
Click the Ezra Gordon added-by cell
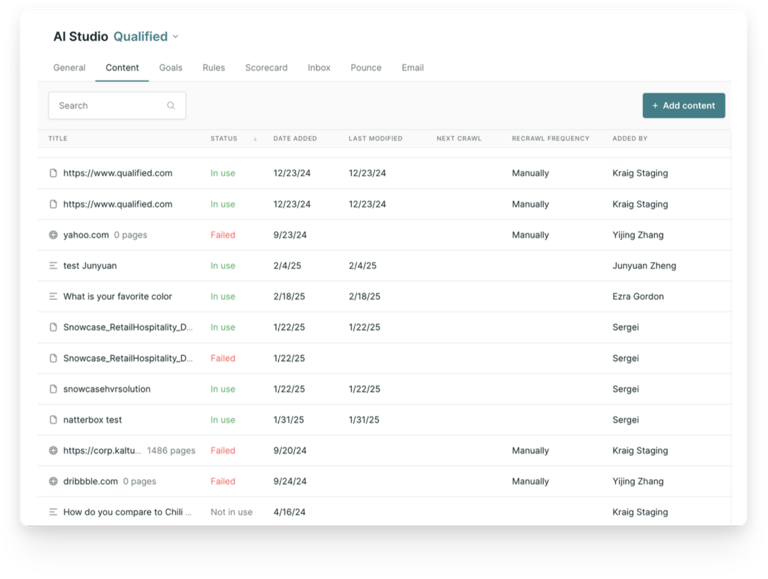[x=638, y=296]
